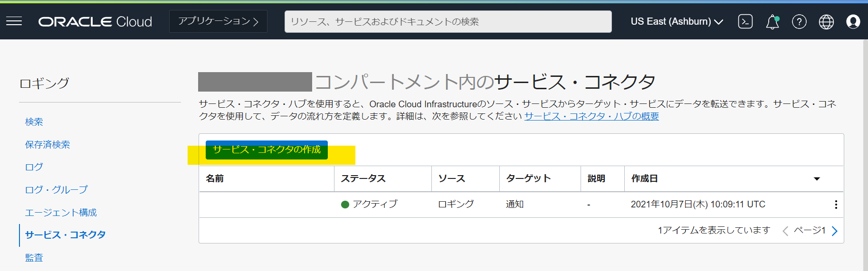Open the hamburger navigation menu
The width and height of the screenshot is (868, 271).
point(14,21)
